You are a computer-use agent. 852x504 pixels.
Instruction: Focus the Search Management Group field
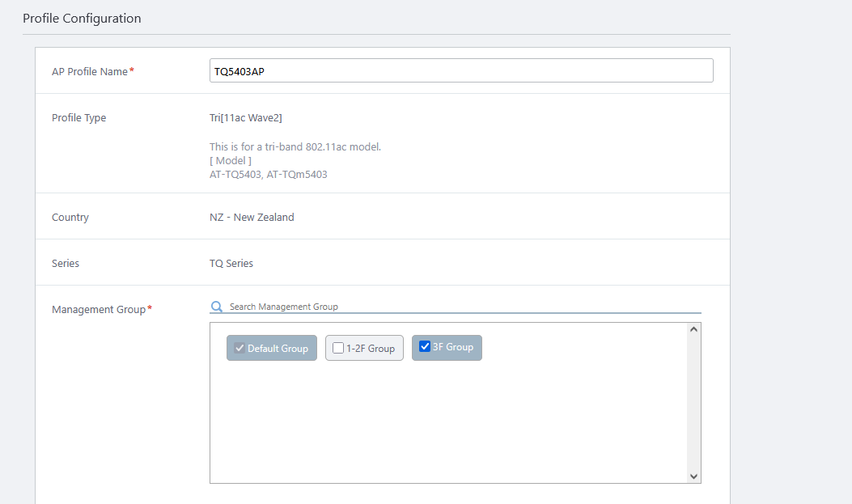click(461, 307)
